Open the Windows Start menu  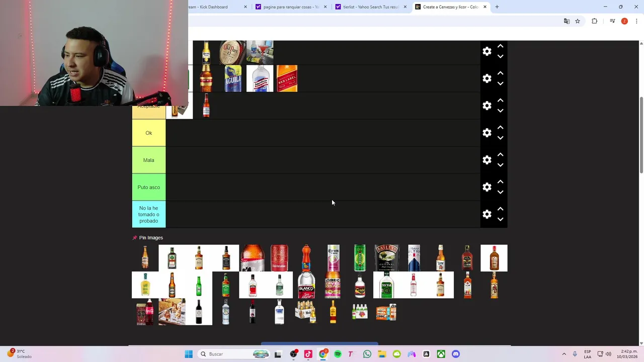[189, 354]
